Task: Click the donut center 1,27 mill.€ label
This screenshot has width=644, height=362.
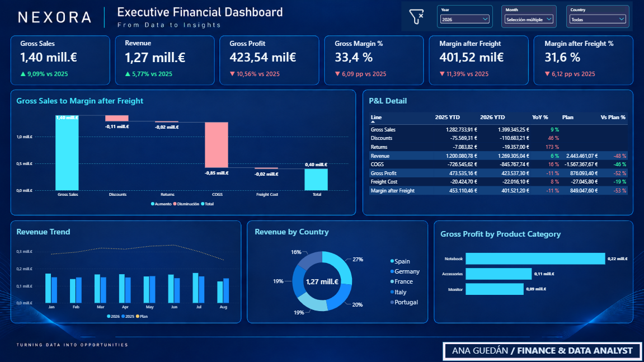Action: (x=322, y=281)
